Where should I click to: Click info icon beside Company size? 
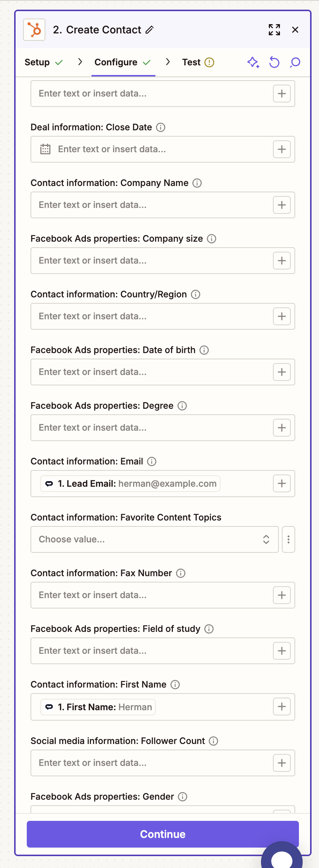[212, 239]
